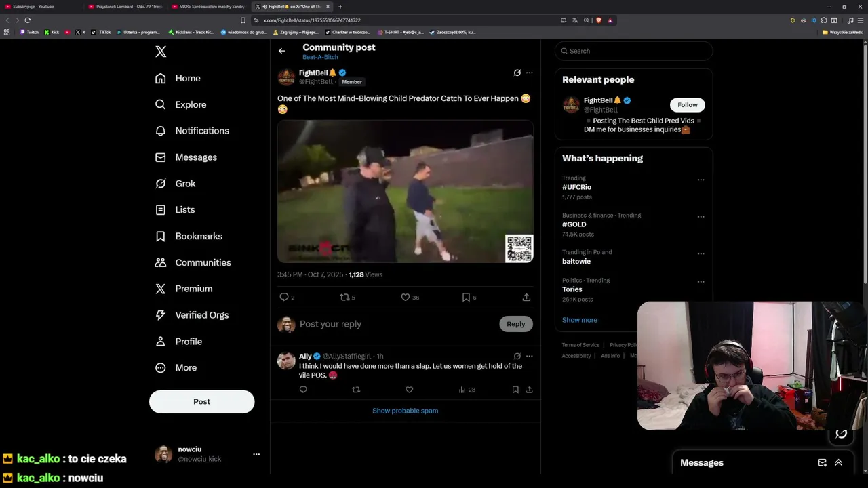Open Ally's profile name link

click(305, 357)
